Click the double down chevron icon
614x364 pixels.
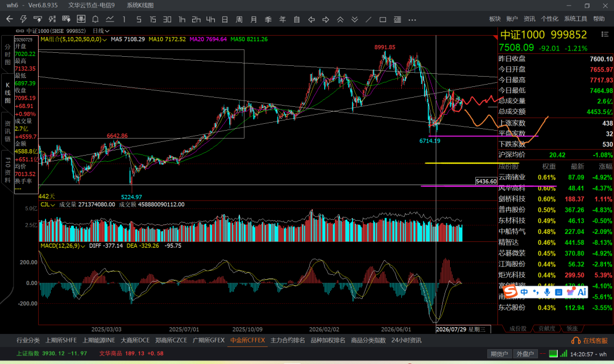click(x=354, y=19)
